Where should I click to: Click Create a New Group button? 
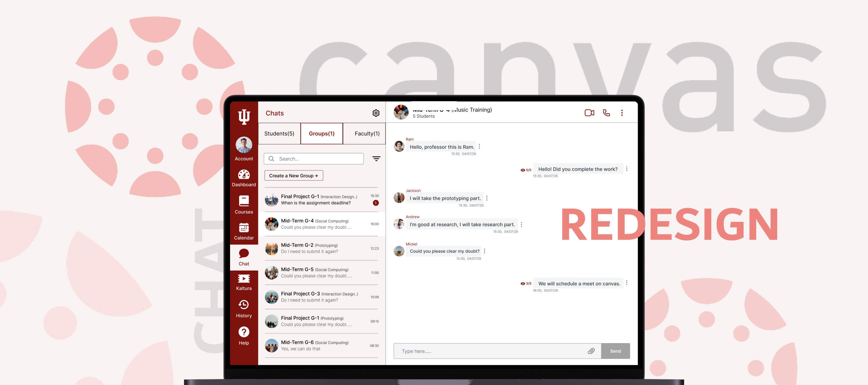point(294,176)
